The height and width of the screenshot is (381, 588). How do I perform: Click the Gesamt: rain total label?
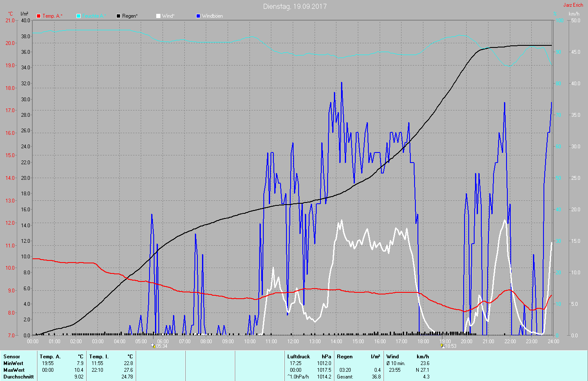[346, 377]
